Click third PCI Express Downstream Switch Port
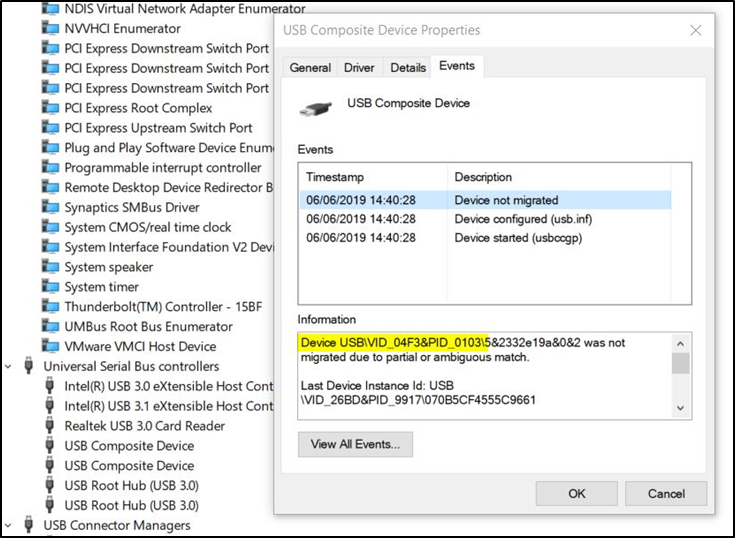 pos(167,88)
